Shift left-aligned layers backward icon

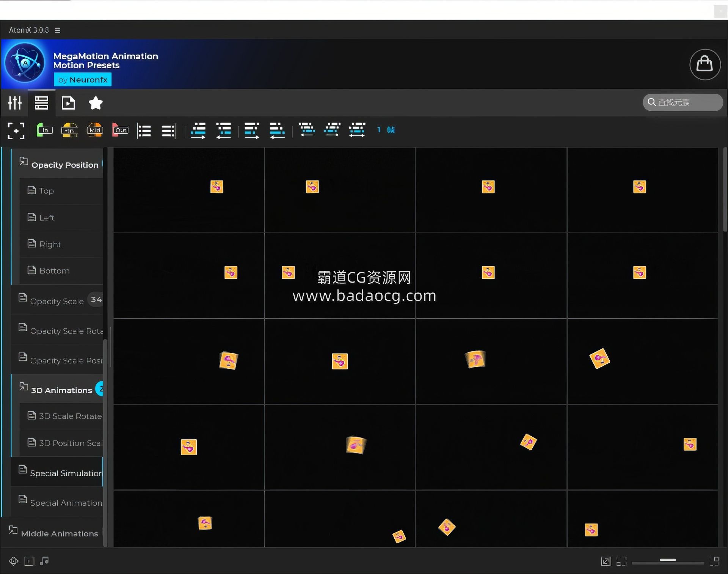(277, 131)
